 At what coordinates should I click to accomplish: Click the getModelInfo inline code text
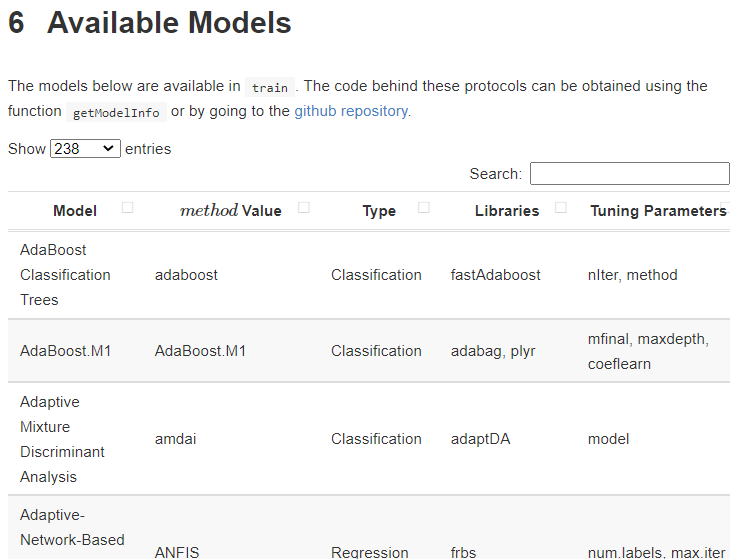click(x=116, y=112)
